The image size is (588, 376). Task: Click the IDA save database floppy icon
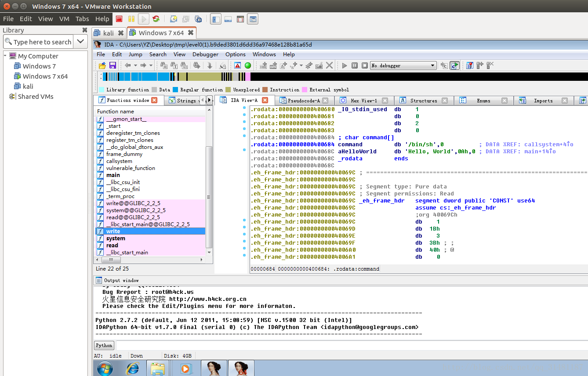pos(113,65)
